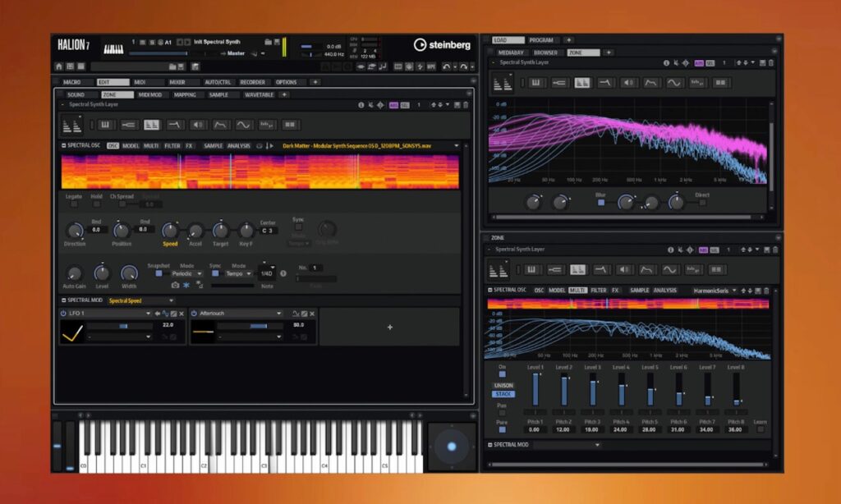841x504 pixels.
Task: Enable the Direct checkbox in upper right window
Action: (x=703, y=203)
